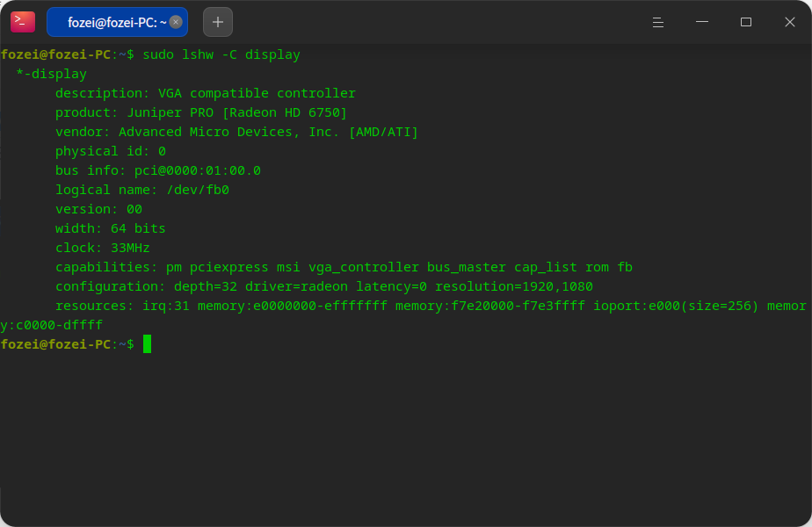Click the logical name /dev/fb0 line
This screenshot has height=527, width=812.
click(141, 190)
